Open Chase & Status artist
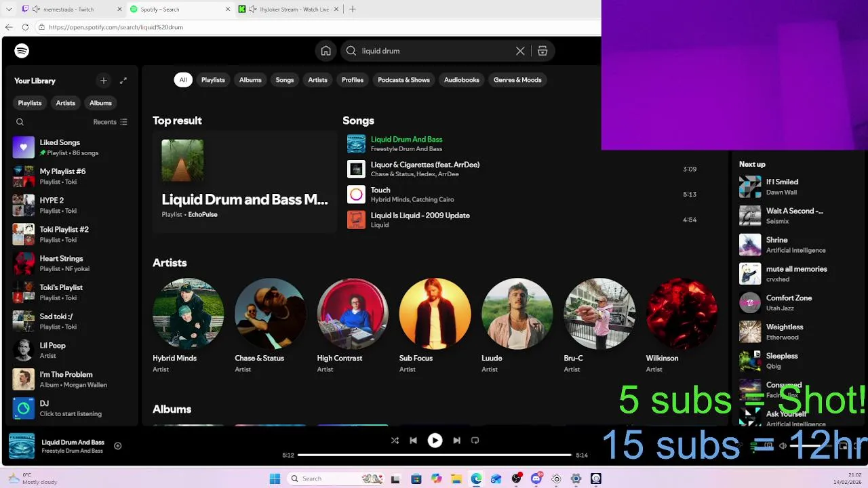The height and width of the screenshot is (488, 868). pyautogui.click(x=270, y=325)
